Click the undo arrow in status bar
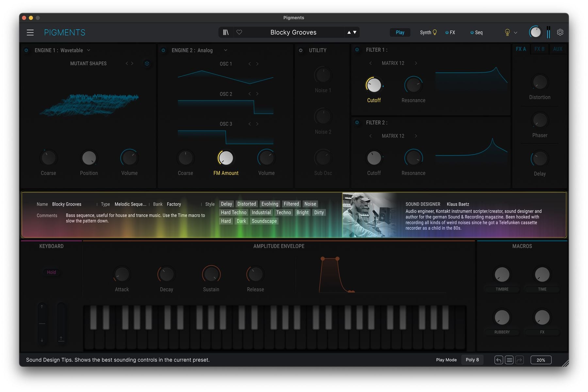588x392 pixels. [x=498, y=360]
